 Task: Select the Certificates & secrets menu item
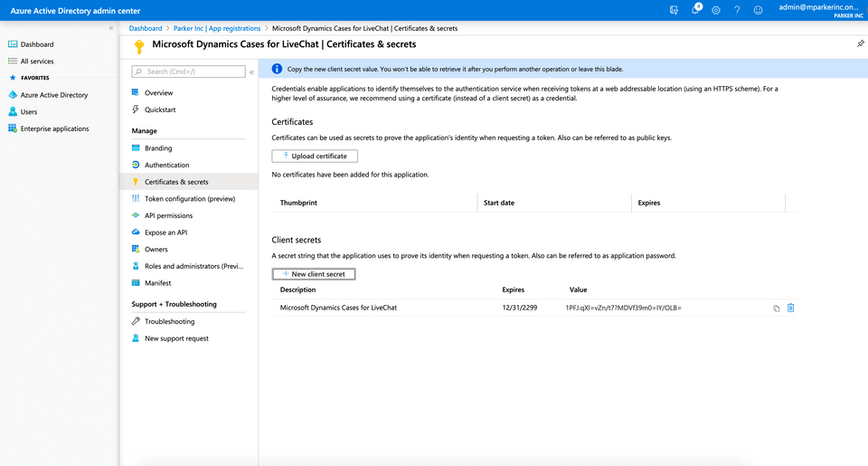point(189,182)
